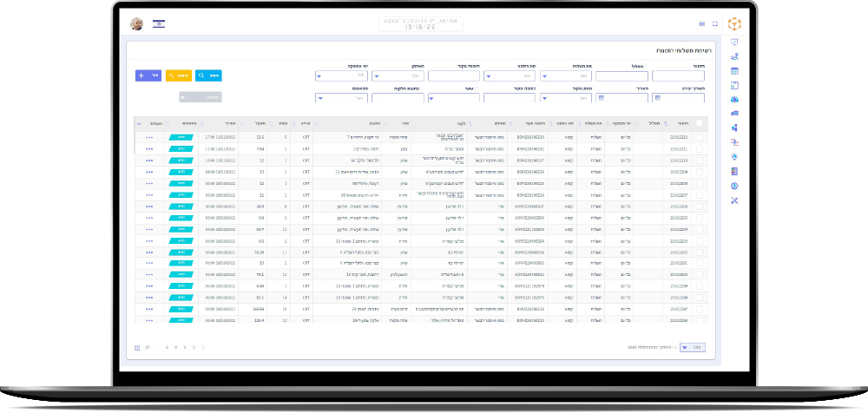Open the red-blue flow diagram sidebar icon
The height and width of the screenshot is (413, 868).
[x=734, y=142]
